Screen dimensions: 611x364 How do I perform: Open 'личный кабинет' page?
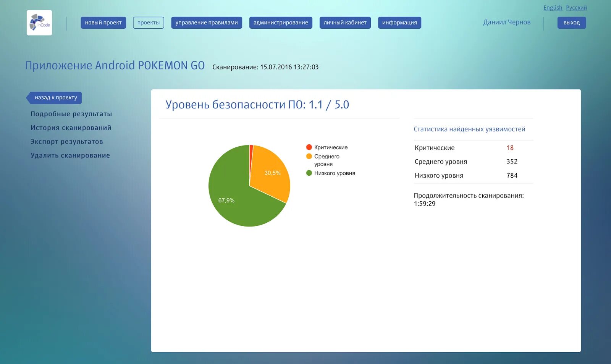(345, 23)
